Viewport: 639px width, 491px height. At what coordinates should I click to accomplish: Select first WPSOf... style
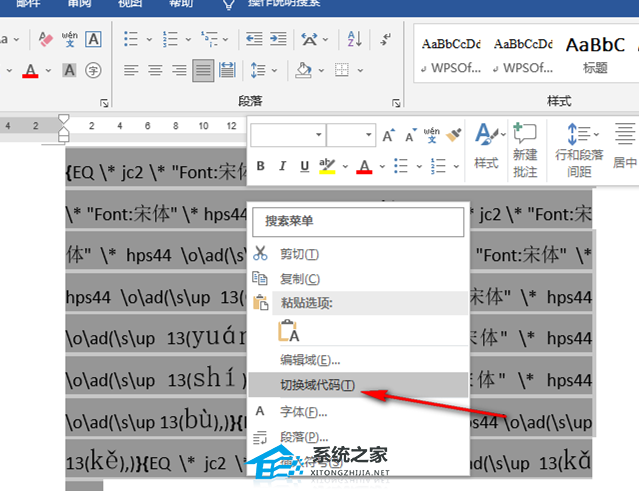pyautogui.click(x=451, y=55)
